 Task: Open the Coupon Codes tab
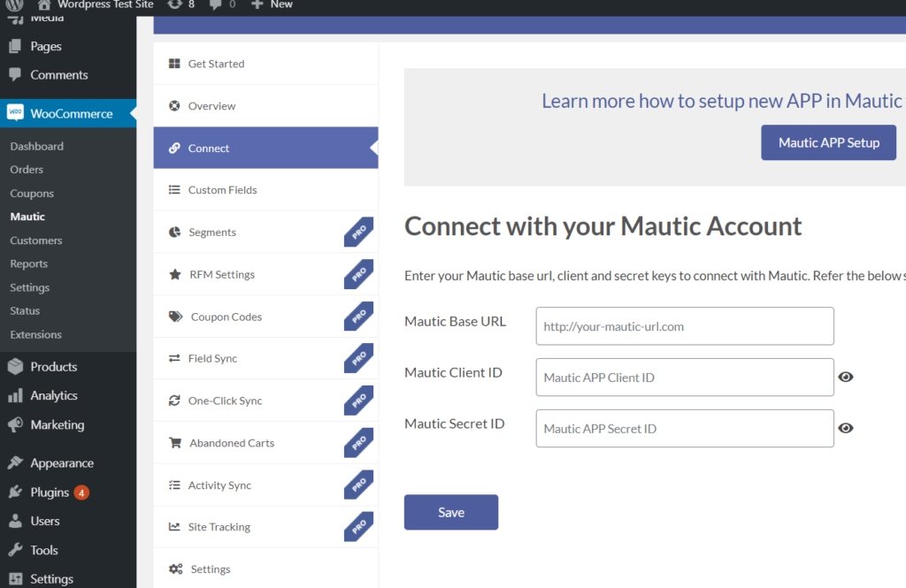[265, 317]
